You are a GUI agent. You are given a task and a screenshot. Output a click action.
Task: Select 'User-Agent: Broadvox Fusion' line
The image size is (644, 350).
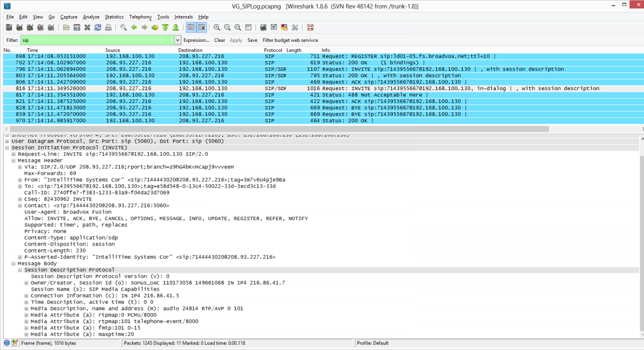coord(68,212)
